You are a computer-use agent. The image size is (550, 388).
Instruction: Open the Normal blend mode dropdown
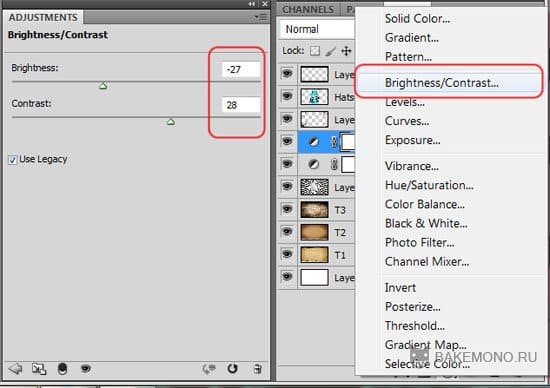[x=317, y=29]
